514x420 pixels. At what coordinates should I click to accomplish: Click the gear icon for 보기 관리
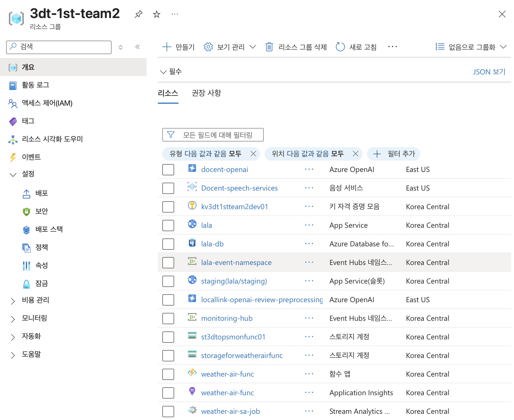pos(208,47)
